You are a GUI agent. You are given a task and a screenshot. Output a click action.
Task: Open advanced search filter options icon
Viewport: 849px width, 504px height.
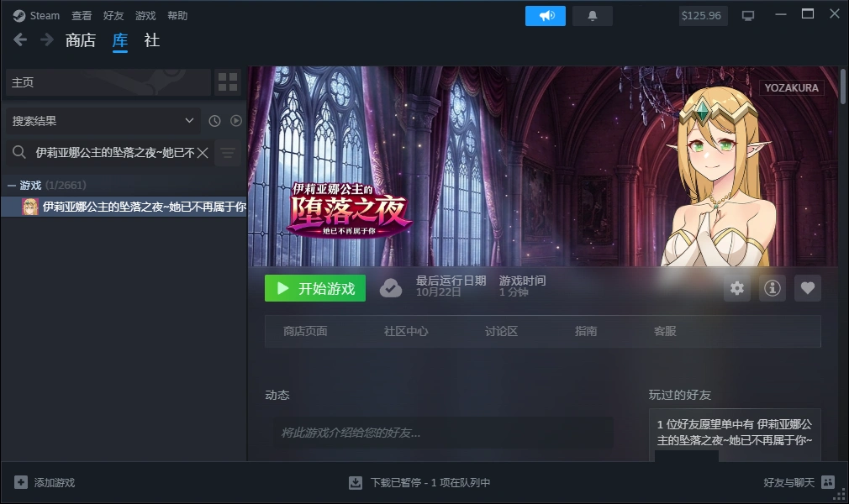tap(228, 153)
